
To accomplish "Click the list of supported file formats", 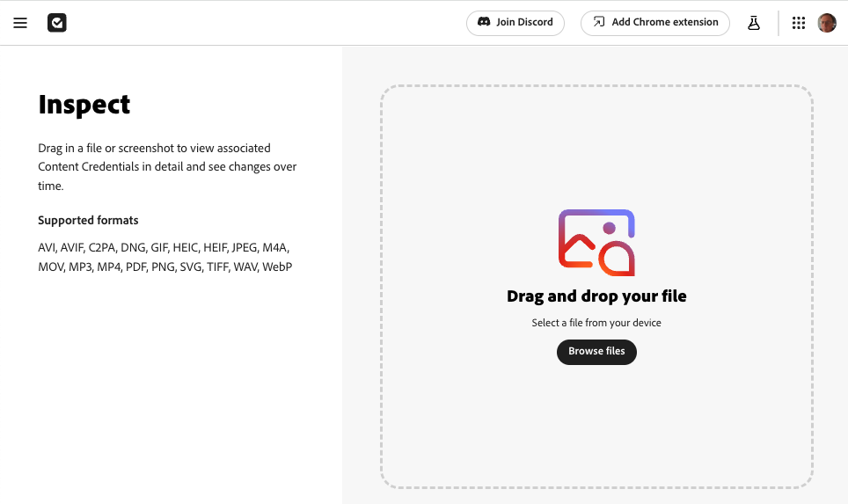I will 164,257.
